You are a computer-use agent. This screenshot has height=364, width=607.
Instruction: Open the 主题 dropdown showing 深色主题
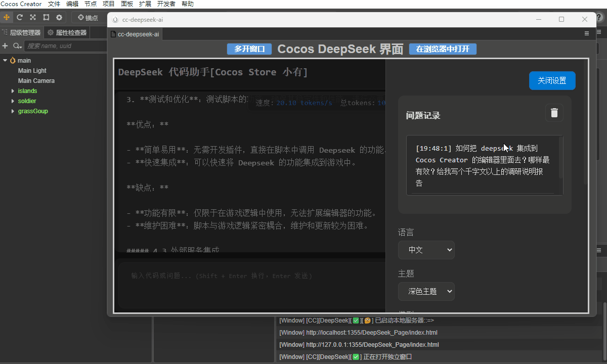426,291
